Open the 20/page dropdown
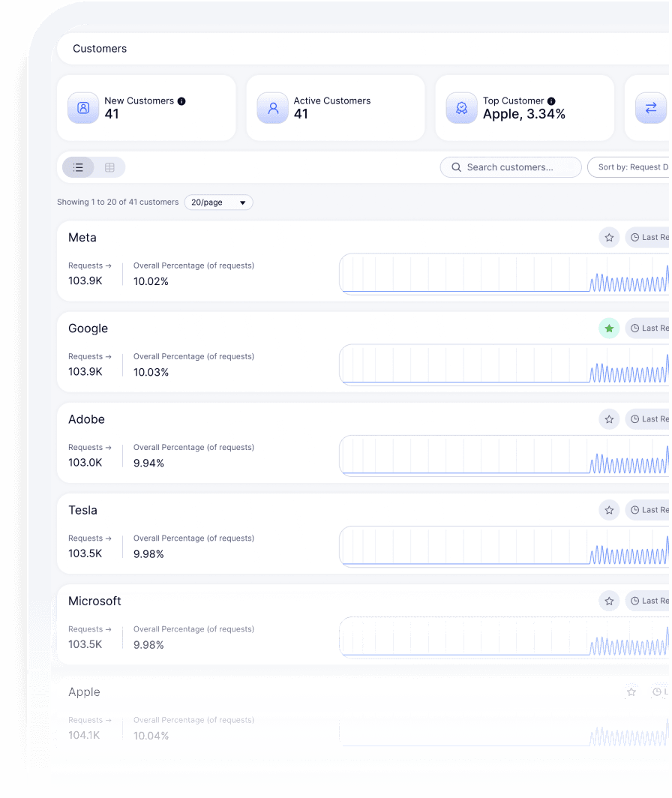This screenshot has width=672, height=798. pos(218,202)
